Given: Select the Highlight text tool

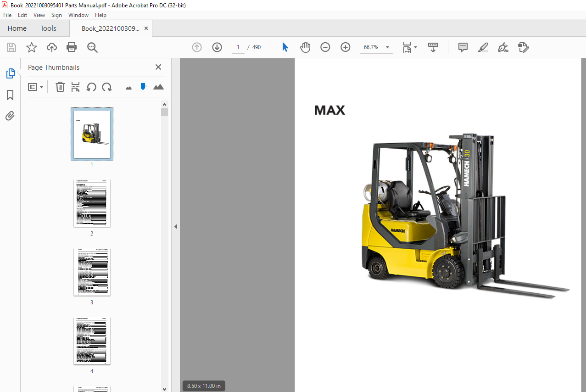Looking at the screenshot, I should 483,47.
